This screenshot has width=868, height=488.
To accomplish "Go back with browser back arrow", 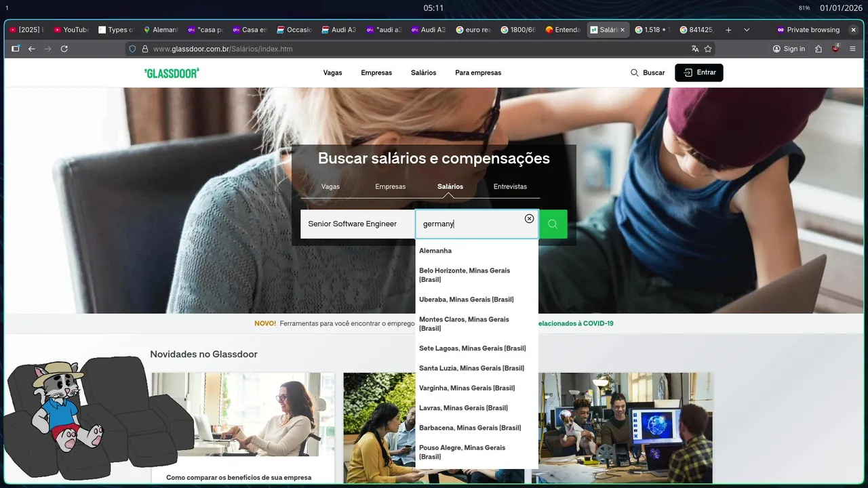I will [31, 49].
